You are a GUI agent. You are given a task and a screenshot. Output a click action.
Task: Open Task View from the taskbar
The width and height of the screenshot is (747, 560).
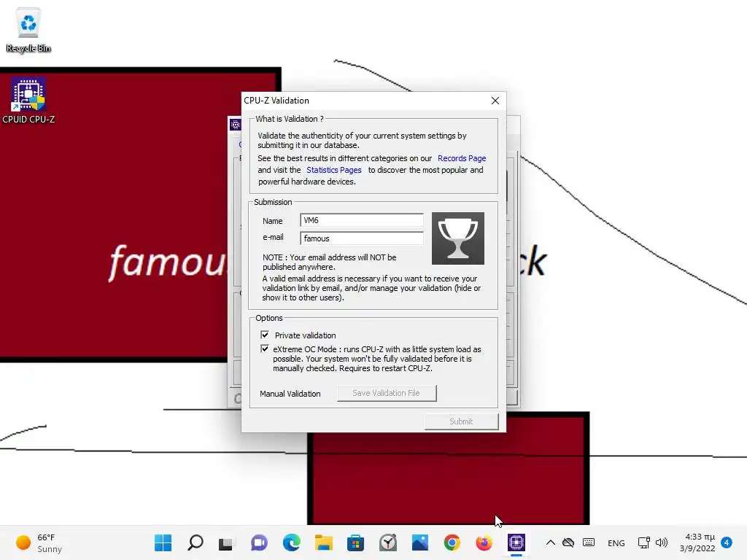pos(226,542)
